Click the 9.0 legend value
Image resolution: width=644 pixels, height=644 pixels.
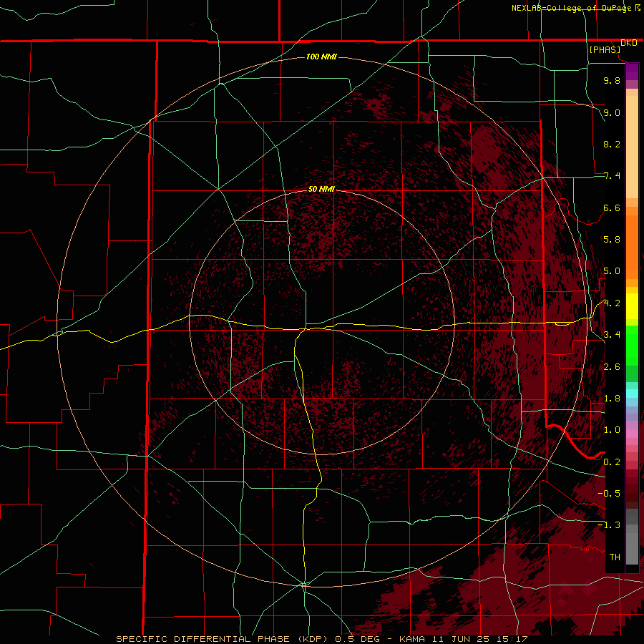(612, 112)
